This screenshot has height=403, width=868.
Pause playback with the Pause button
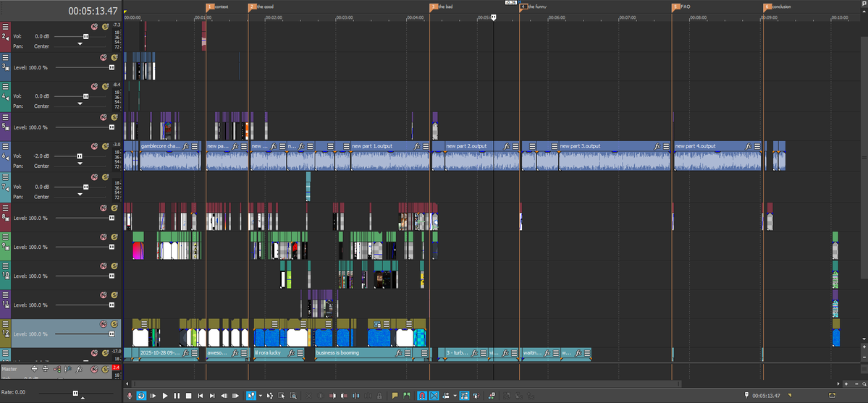pos(177,396)
